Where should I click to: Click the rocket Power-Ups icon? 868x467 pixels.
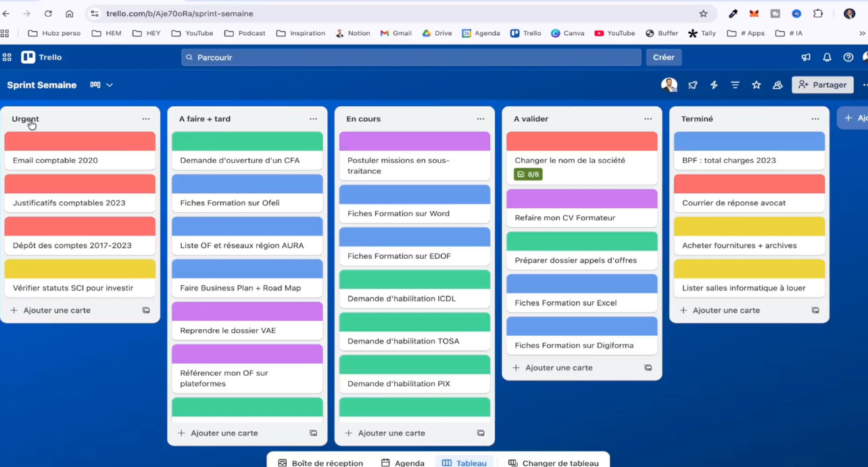tap(693, 85)
